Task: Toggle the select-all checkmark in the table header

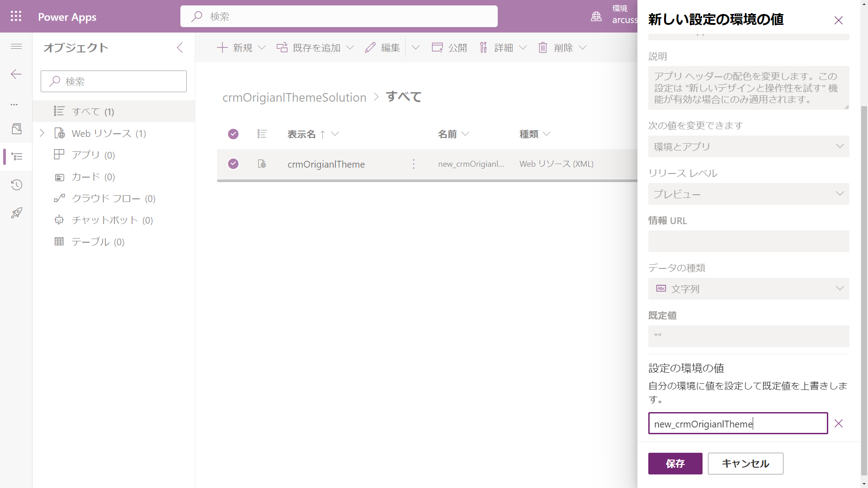Action: pyautogui.click(x=233, y=134)
